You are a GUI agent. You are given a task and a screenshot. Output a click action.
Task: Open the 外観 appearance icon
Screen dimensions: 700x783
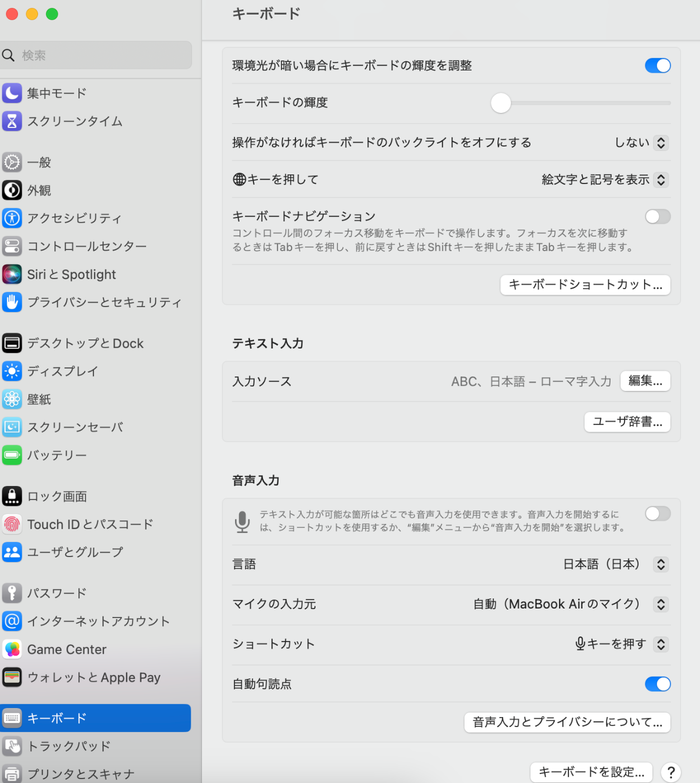coord(12,190)
